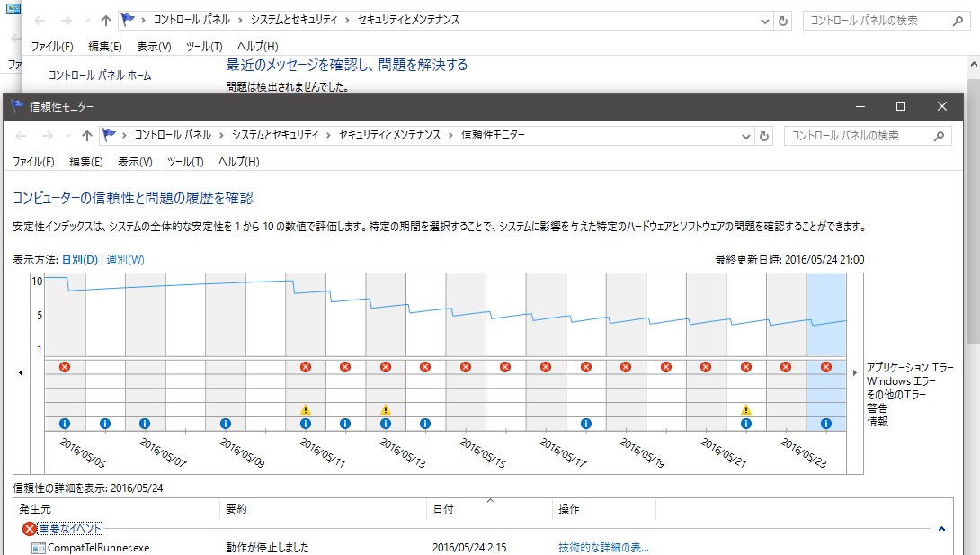Open 編集(E) menu in 信頼性モニター
Viewport: 980px width, 555px height.
click(85, 161)
